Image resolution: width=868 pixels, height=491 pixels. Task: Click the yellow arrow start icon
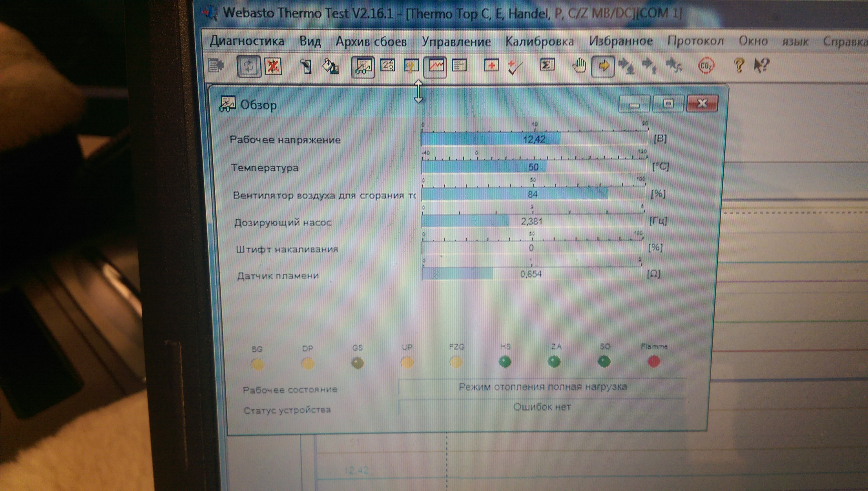(603, 66)
